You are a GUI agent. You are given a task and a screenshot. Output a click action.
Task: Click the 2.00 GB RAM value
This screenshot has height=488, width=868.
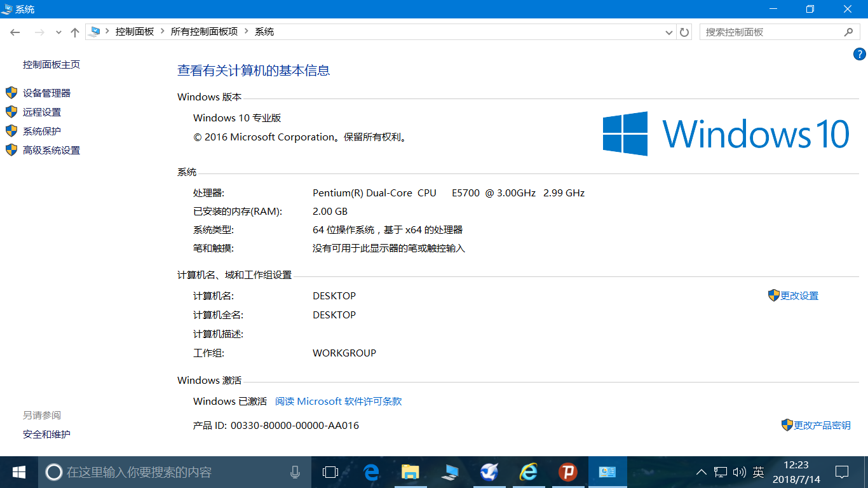click(330, 211)
